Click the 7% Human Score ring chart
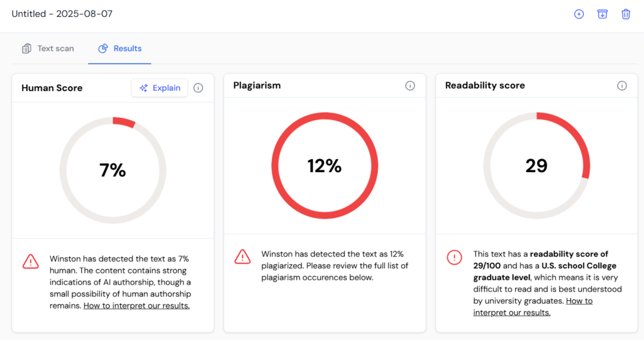The height and width of the screenshot is (340, 644). click(x=113, y=170)
